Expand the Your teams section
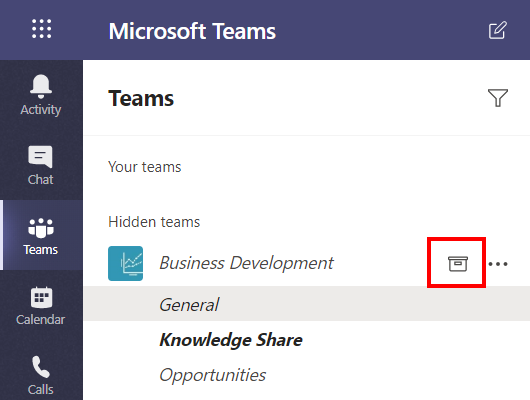 (x=145, y=167)
